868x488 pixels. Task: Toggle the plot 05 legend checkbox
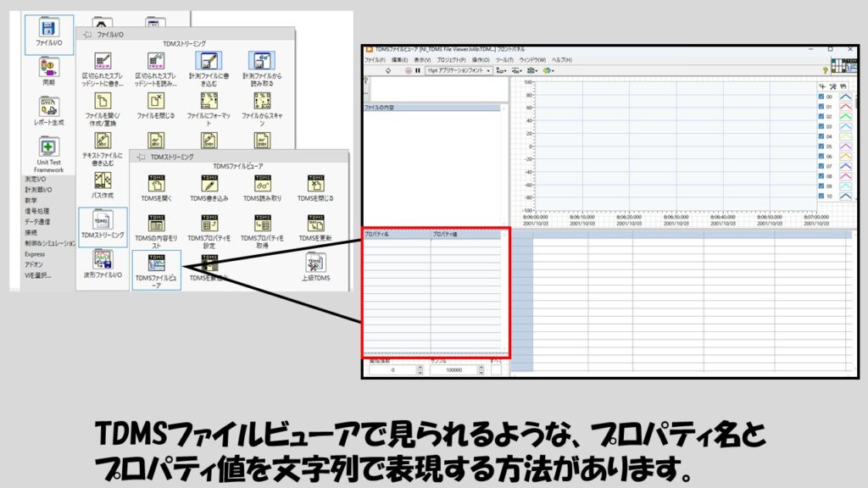(821, 146)
